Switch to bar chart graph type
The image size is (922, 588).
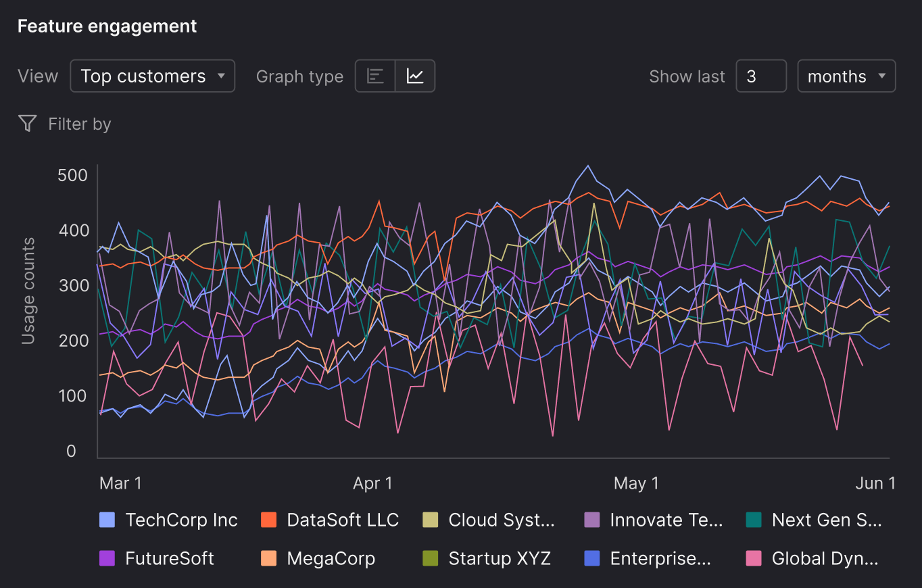375,76
